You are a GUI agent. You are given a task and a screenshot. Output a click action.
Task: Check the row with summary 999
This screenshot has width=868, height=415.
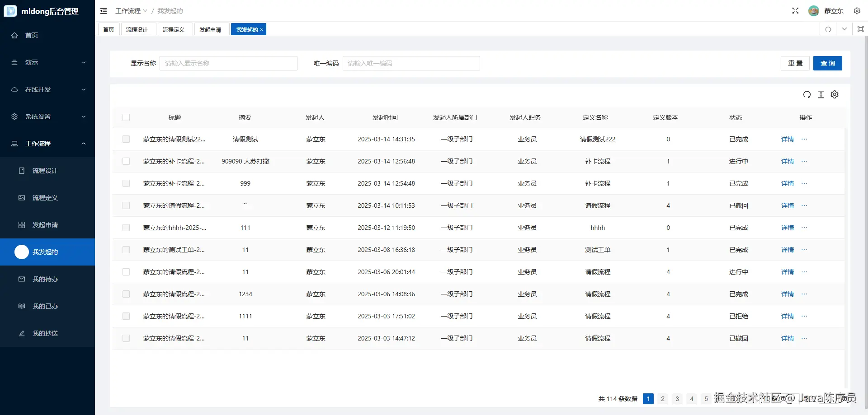pyautogui.click(x=126, y=183)
